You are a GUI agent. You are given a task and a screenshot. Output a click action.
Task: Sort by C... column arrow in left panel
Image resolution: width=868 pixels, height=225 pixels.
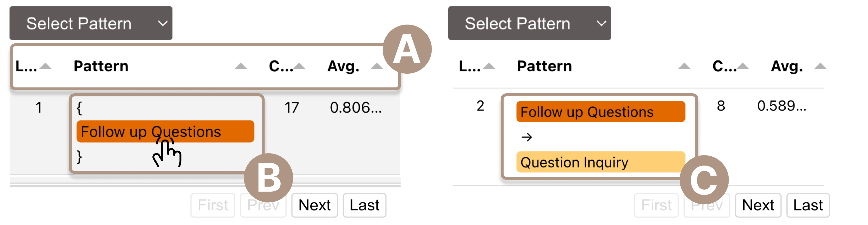(299, 66)
